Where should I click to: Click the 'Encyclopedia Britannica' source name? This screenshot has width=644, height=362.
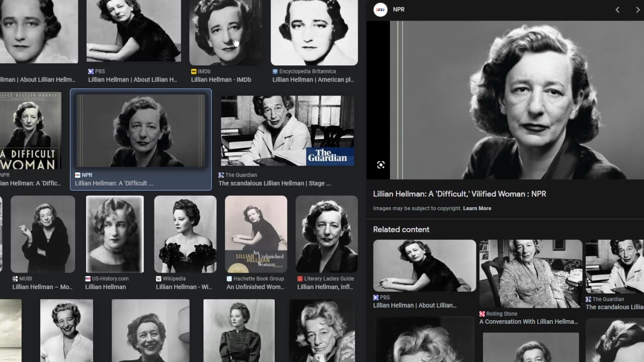tap(307, 71)
